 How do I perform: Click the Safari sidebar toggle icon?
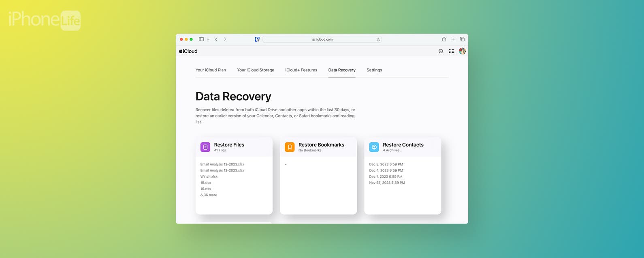pyautogui.click(x=201, y=39)
